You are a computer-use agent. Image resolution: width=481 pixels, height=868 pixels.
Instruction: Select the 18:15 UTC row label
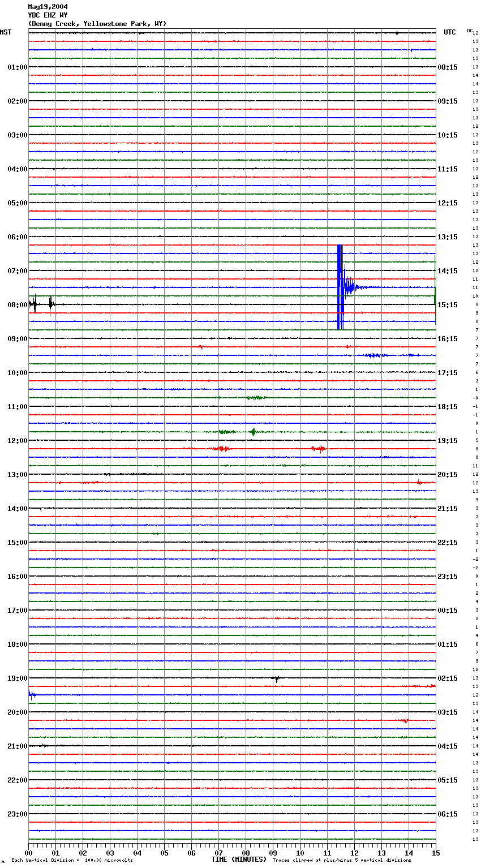tap(448, 407)
